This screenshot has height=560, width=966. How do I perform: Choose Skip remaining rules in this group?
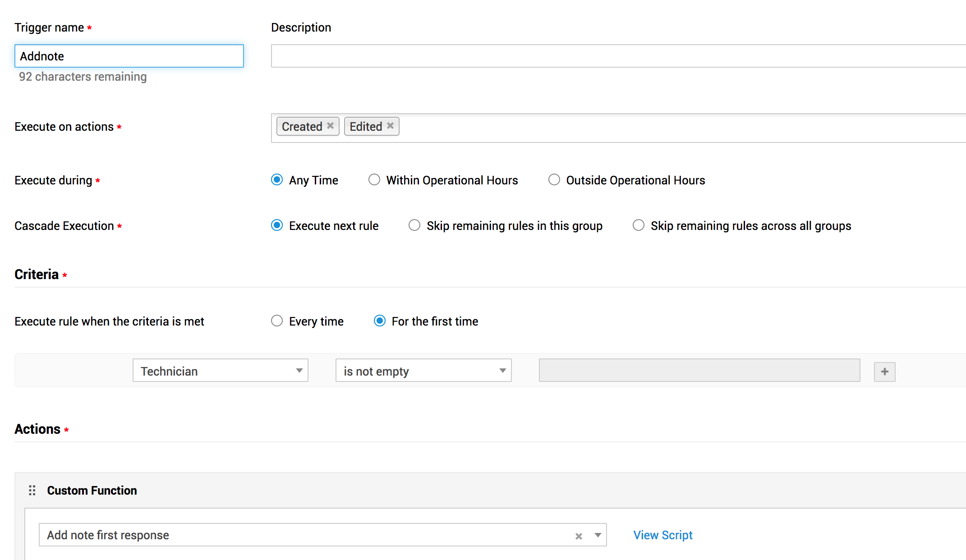[414, 225]
